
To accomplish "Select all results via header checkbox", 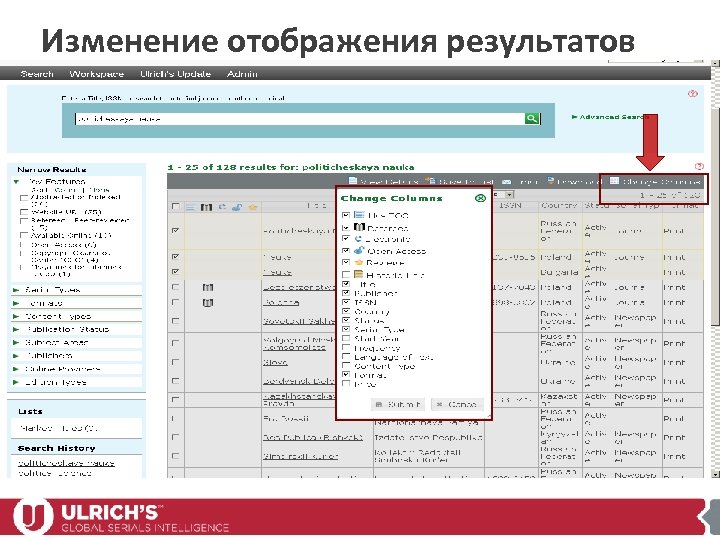I will point(175,207).
